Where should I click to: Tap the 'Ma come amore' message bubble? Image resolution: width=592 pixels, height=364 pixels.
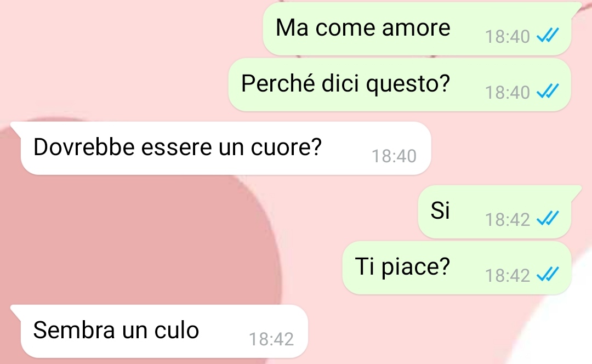pos(417,29)
